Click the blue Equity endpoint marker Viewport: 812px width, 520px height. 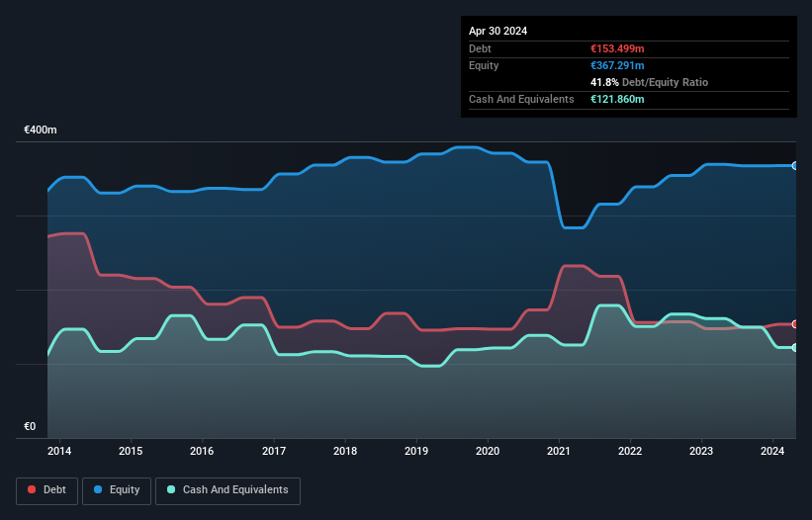pos(795,165)
